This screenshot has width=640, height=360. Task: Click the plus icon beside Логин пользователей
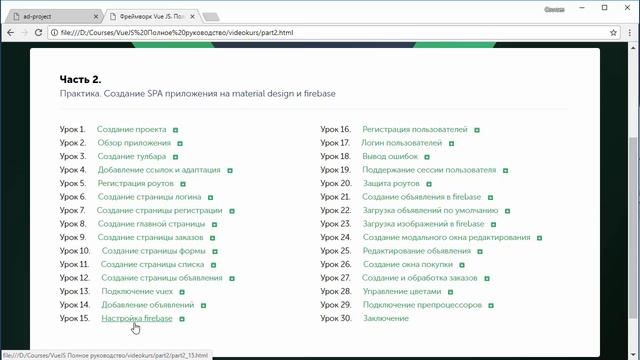pyautogui.click(x=451, y=144)
